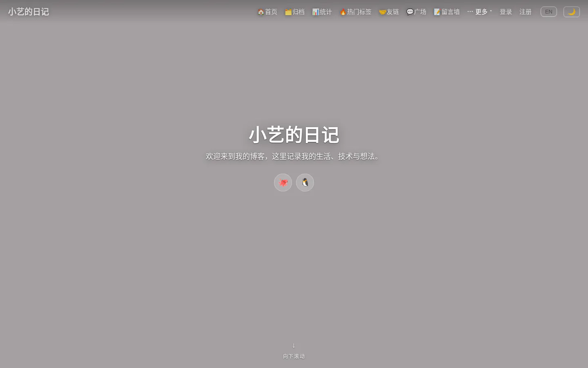Click the 登录 login link
The height and width of the screenshot is (368, 588).
pyautogui.click(x=506, y=12)
